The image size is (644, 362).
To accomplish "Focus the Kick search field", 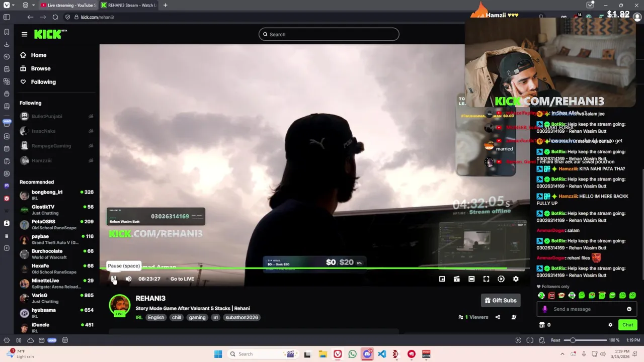I will [x=329, y=34].
